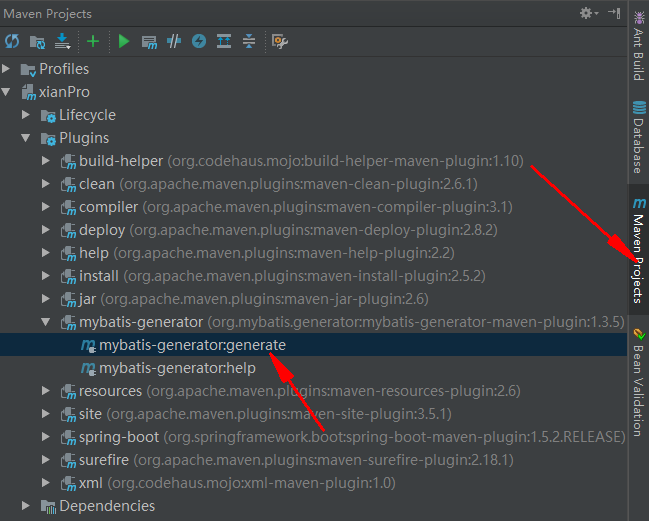Expand the Profiles node
The height and width of the screenshot is (521, 649).
point(6,69)
